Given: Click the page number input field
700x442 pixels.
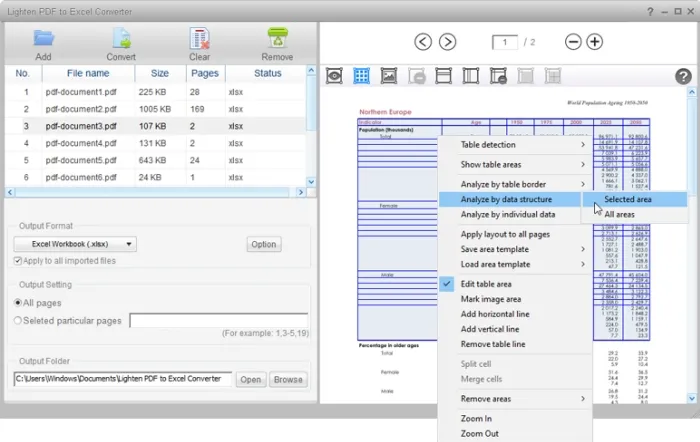Looking at the screenshot, I should pos(507,42).
